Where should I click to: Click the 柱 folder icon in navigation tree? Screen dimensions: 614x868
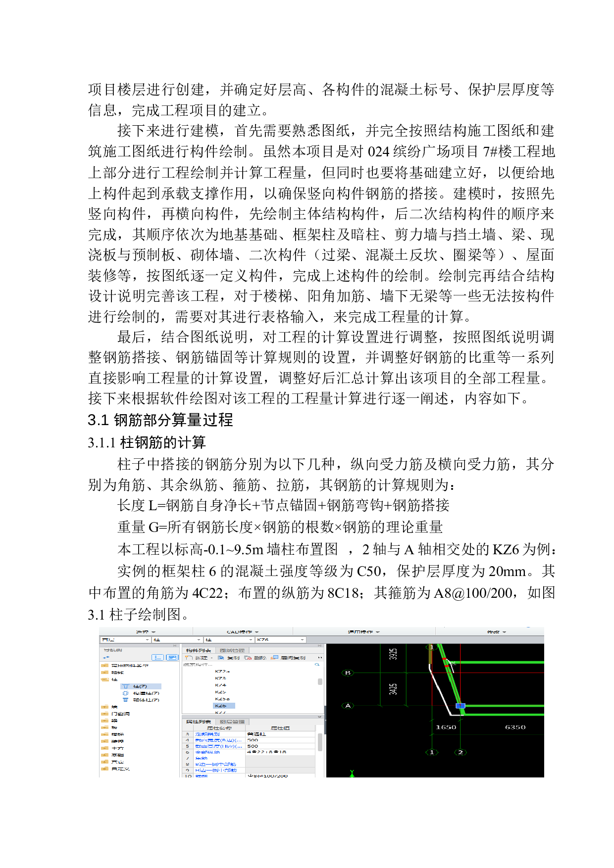coord(105,679)
